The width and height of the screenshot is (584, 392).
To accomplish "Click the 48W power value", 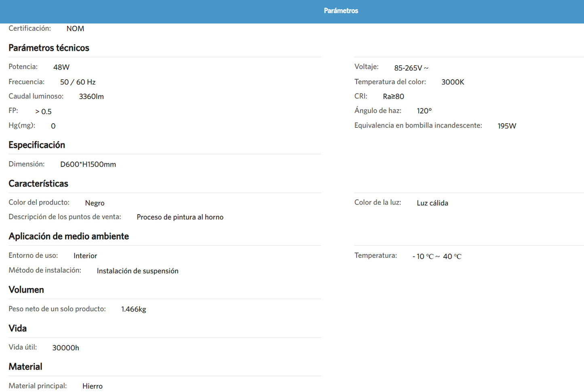I will click(x=61, y=67).
